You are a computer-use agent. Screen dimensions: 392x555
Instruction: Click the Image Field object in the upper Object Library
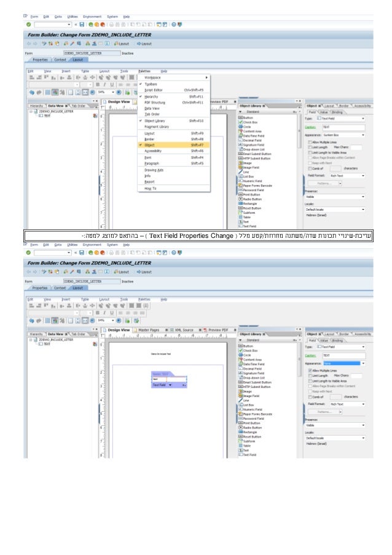tap(251, 167)
